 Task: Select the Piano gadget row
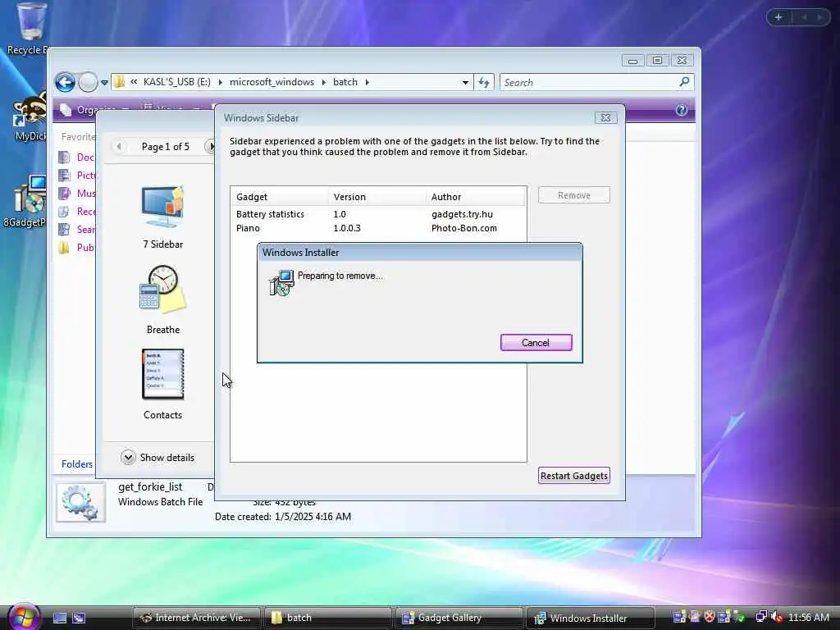coord(378,228)
